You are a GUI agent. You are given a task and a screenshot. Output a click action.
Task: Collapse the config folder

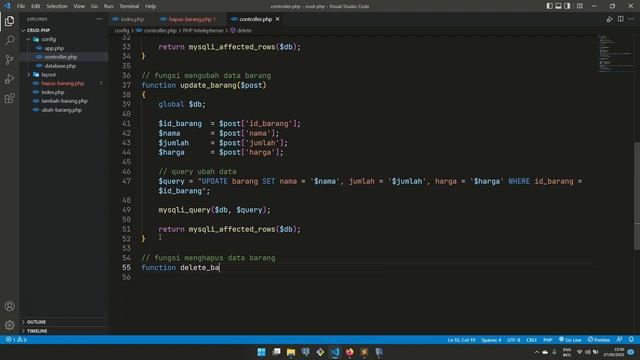(x=48, y=39)
